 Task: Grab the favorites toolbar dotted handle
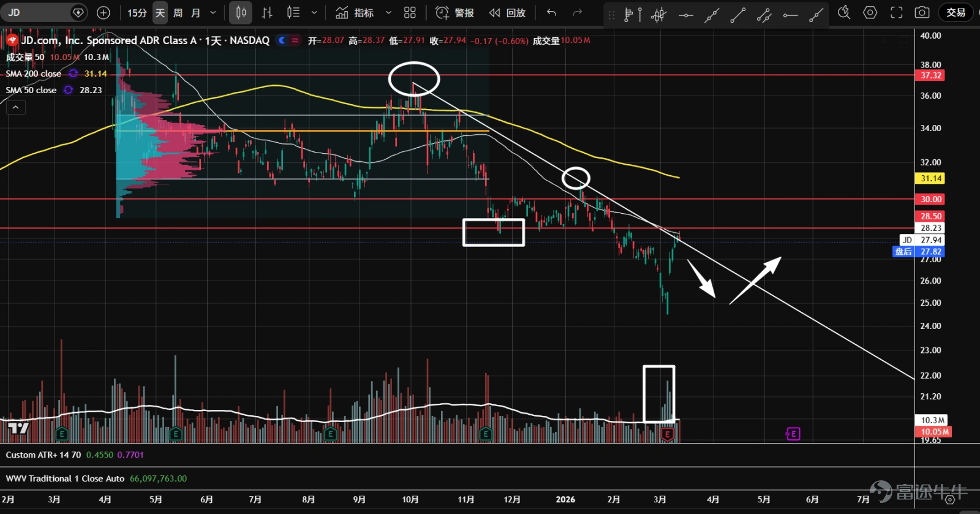point(611,15)
